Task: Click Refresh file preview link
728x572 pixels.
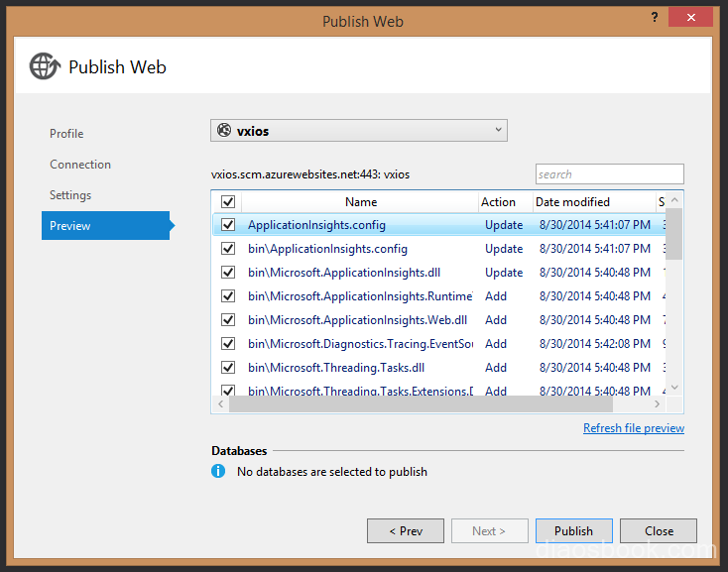Action: coord(634,427)
